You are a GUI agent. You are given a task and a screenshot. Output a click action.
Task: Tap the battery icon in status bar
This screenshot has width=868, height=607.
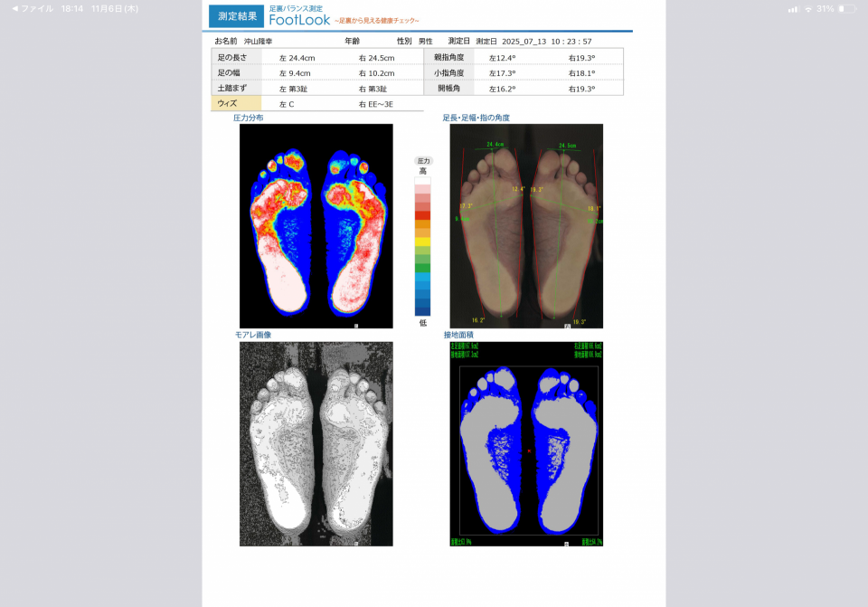click(x=846, y=8)
